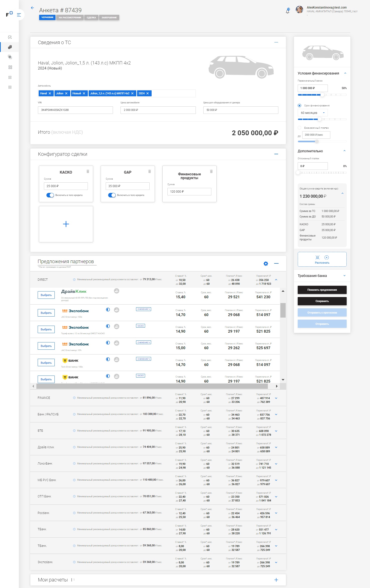Delete the КАСКО card with trash icon
This screenshot has width=370, height=588.
click(x=88, y=171)
